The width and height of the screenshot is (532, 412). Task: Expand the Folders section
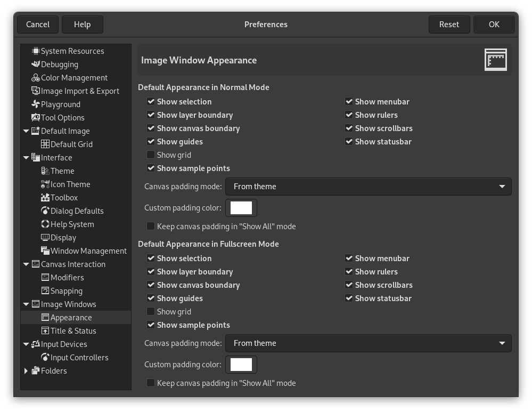[x=26, y=370]
